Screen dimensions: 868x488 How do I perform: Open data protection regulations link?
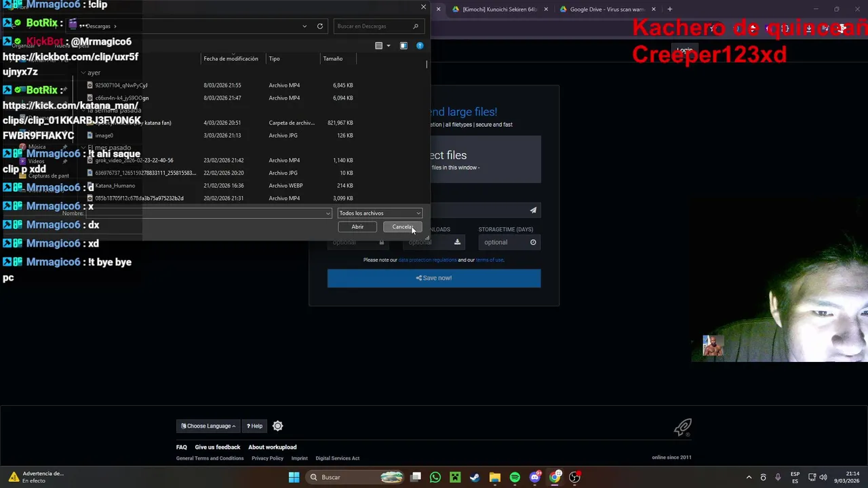click(x=427, y=260)
